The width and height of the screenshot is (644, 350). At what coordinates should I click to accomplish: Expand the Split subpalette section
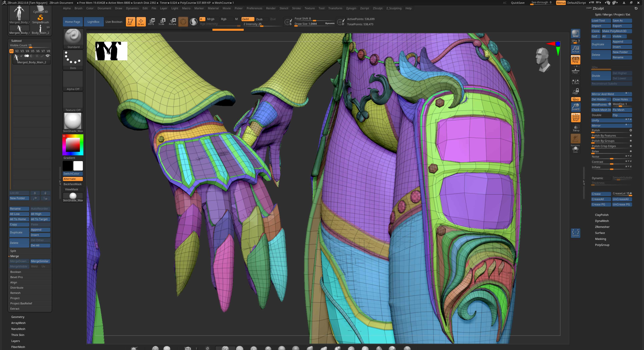click(13, 251)
